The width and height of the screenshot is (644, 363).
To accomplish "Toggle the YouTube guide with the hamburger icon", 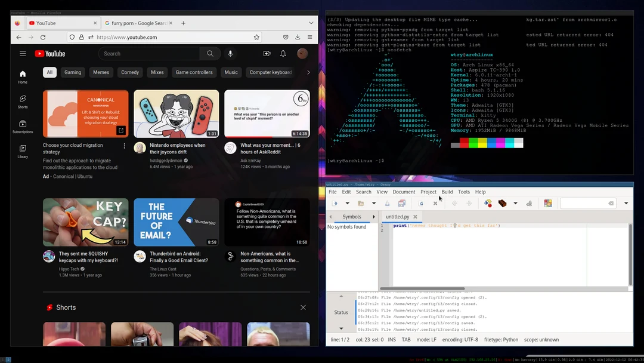I will [x=23, y=53].
